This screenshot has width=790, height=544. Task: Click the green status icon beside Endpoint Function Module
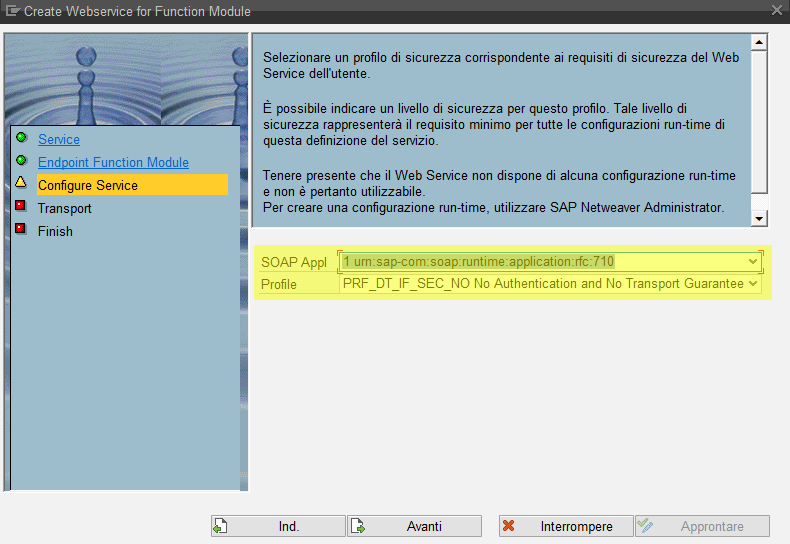(x=21, y=161)
